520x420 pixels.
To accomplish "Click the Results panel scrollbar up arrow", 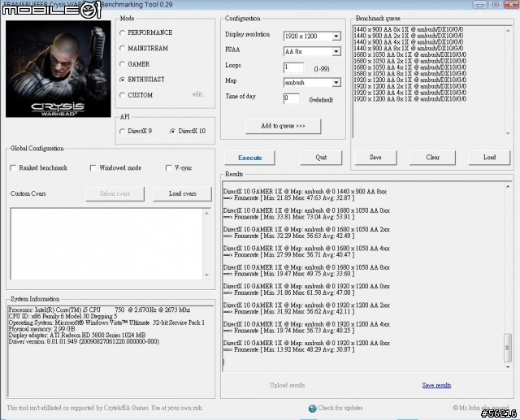I will [x=508, y=187].
